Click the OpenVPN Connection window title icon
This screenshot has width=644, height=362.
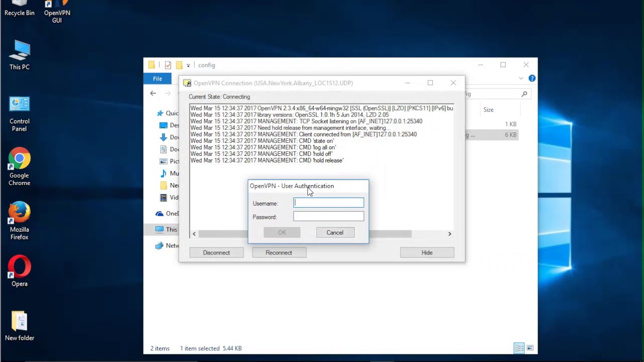187,83
